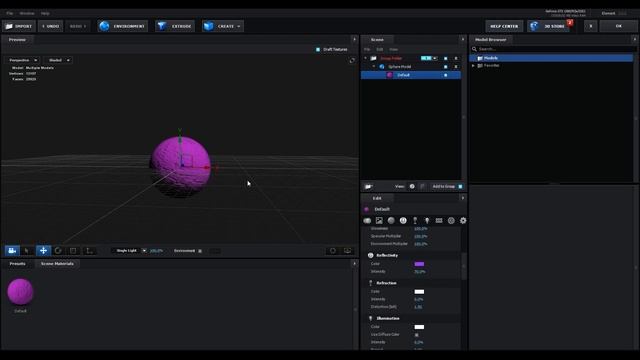The height and width of the screenshot is (360, 640).
Task: Expand Favorites folder in Model Browser
Action: click(473, 65)
